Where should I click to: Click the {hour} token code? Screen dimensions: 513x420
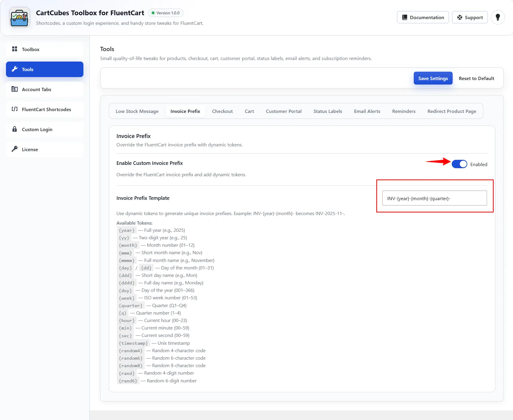127,321
